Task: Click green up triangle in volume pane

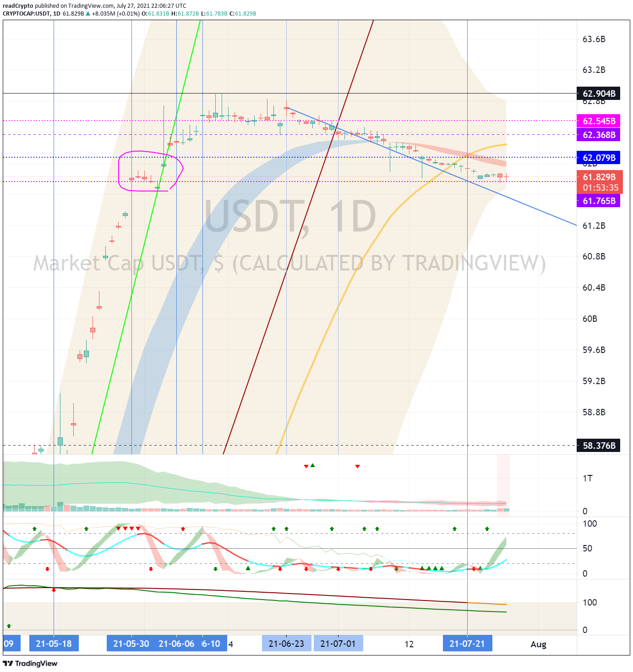Action: [x=312, y=465]
